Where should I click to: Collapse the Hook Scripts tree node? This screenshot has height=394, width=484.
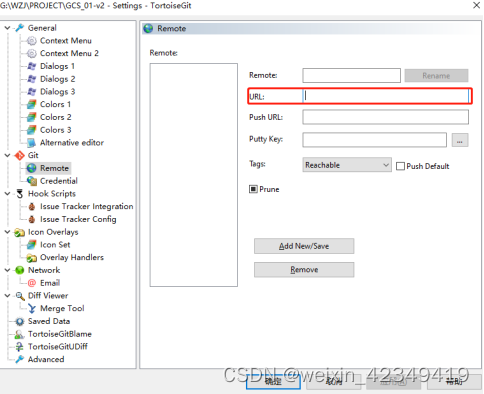(7, 194)
